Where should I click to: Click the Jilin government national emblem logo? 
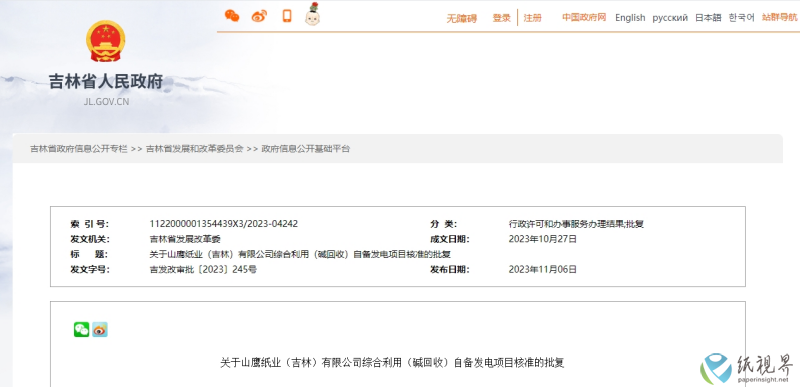click(106, 41)
